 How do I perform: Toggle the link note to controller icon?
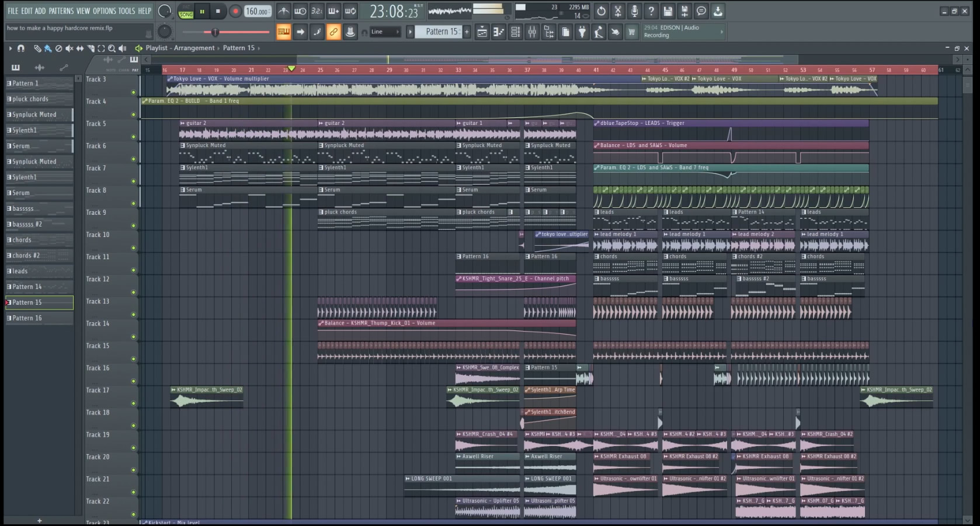tap(333, 32)
